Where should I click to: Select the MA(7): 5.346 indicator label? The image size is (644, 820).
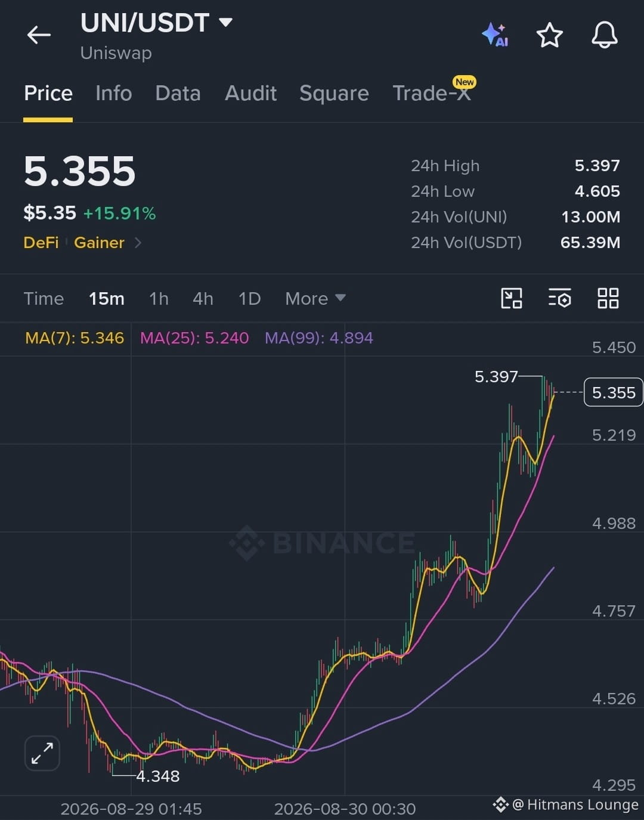tap(75, 338)
